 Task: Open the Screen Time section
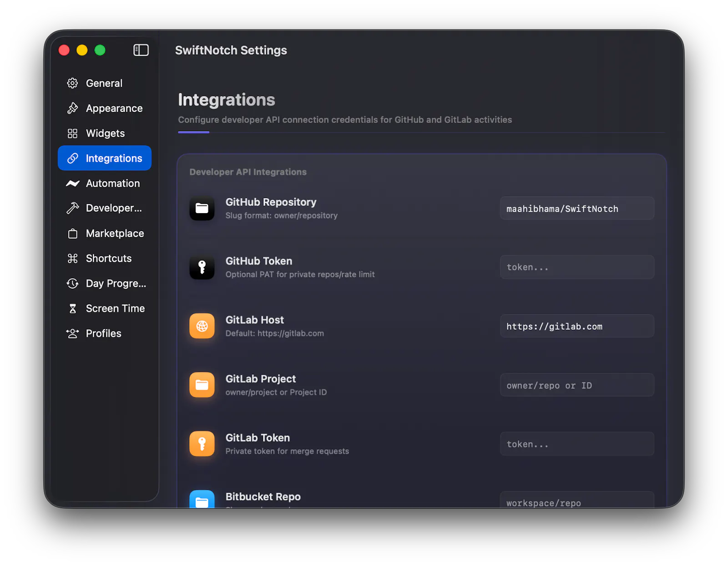[x=105, y=309]
